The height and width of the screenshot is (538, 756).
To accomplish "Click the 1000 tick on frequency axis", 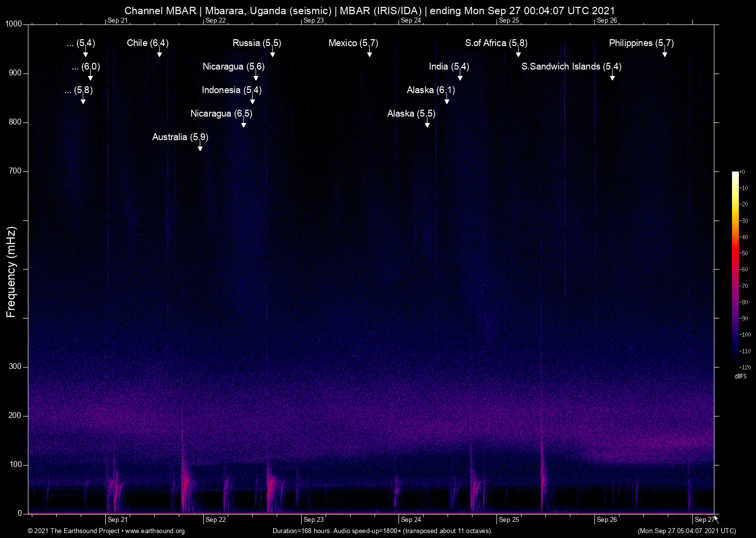I will click(x=13, y=24).
